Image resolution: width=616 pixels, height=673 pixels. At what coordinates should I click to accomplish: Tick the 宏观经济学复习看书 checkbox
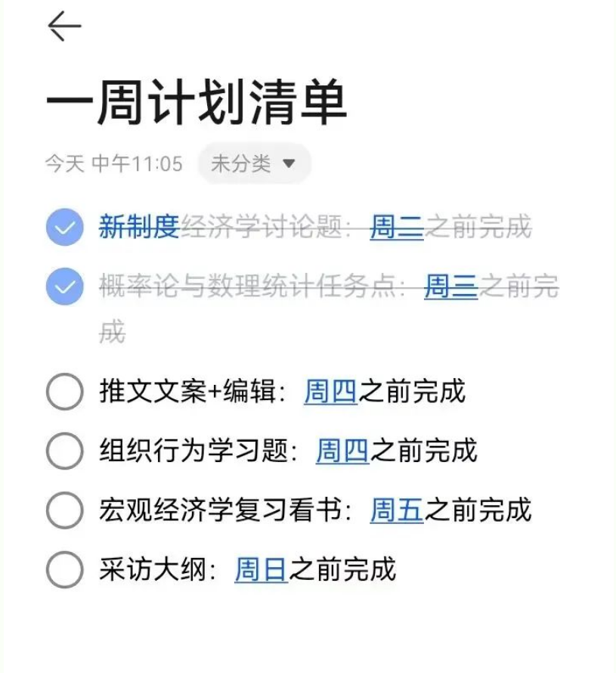64,510
